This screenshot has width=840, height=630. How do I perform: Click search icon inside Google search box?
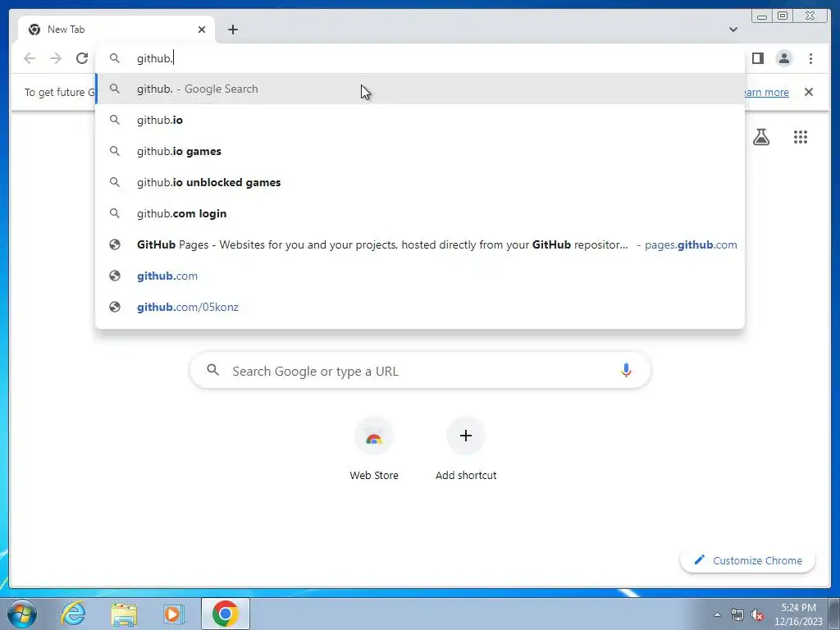[x=212, y=370]
